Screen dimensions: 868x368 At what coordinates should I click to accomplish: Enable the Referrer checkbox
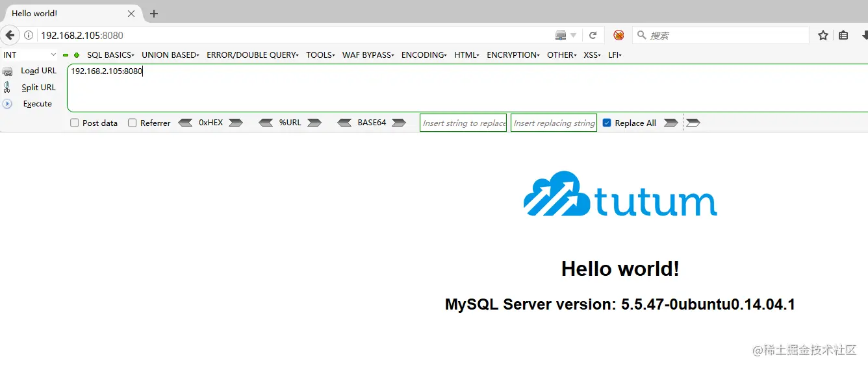(133, 123)
